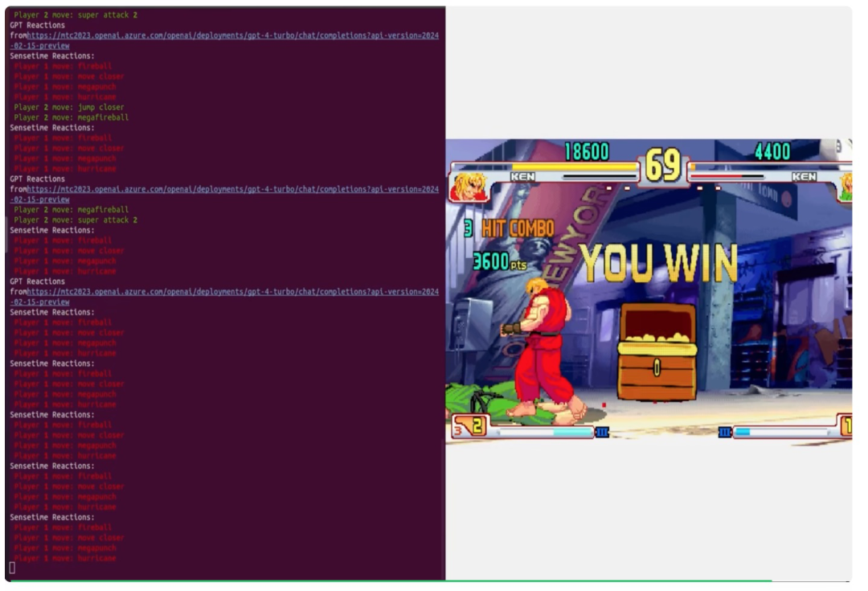Click the YOU WIN banner
Image resolution: width=868 pixels, height=591 pixels.
(659, 263)
